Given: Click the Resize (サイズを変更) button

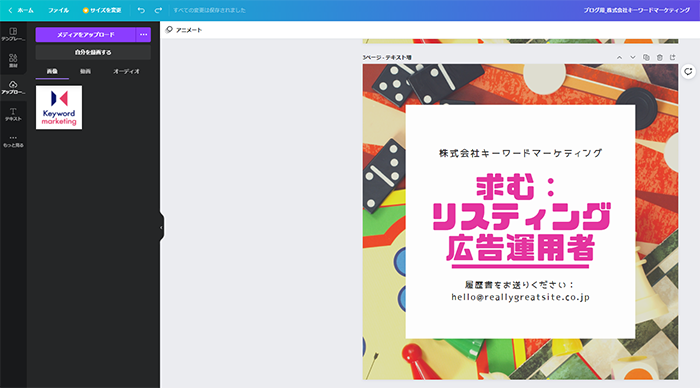Looking at the screenshot, I should 102,10.
